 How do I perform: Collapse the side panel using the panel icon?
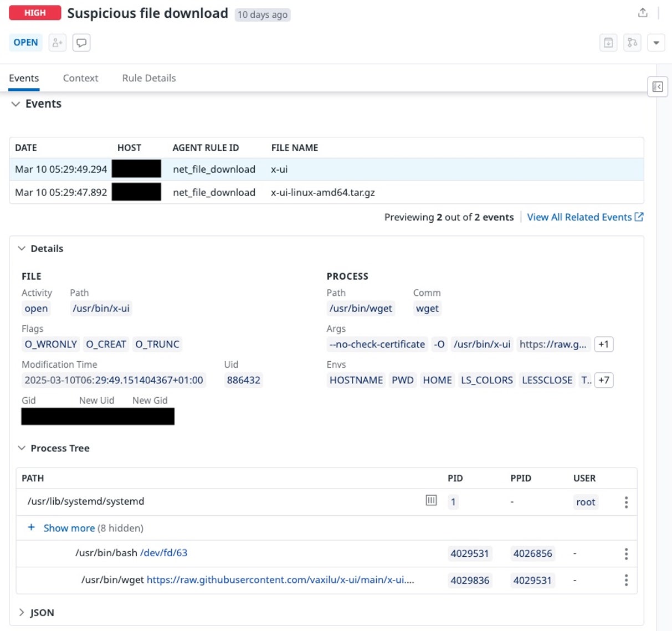[x=657, y=87]
